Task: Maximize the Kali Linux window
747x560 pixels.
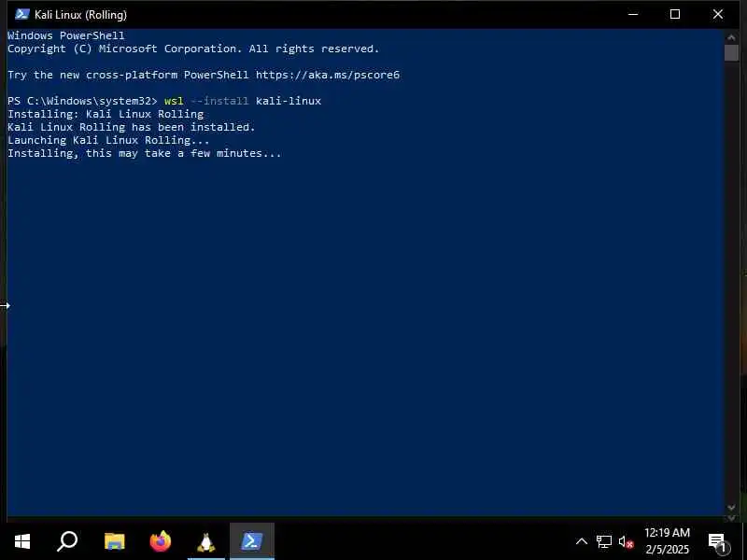Action: pyautogui.click(x=675, y=14)
